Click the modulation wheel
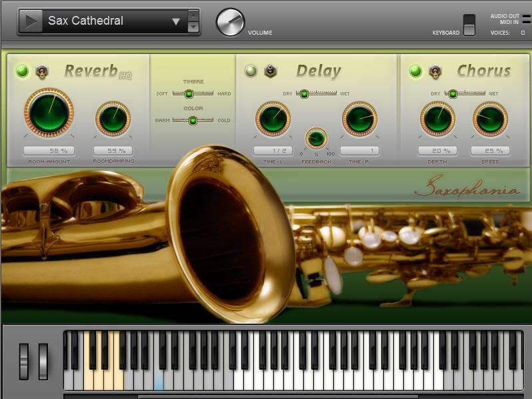 (x=43, y=362)
